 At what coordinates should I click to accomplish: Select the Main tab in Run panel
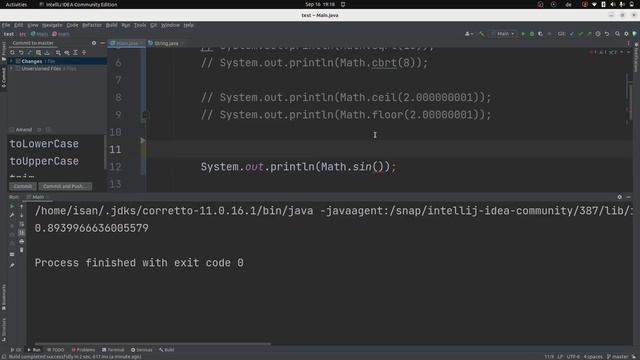(38, 197)
